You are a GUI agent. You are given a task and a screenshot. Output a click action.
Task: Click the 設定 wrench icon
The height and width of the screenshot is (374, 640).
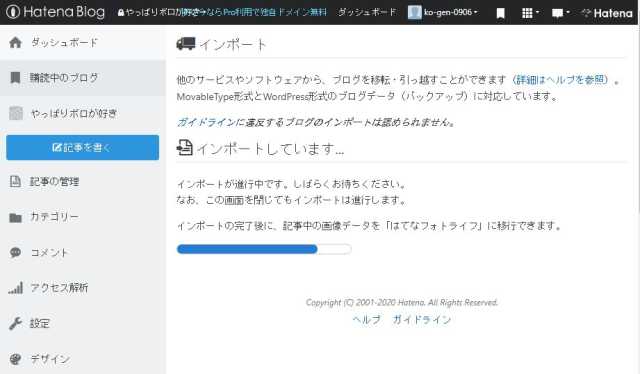pos(16,324)
